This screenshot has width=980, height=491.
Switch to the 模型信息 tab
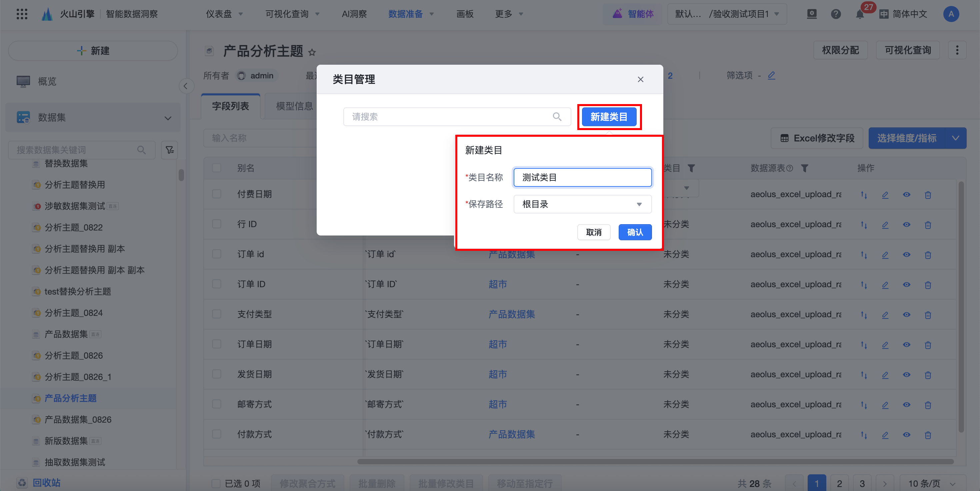click(x=294, y=106)
